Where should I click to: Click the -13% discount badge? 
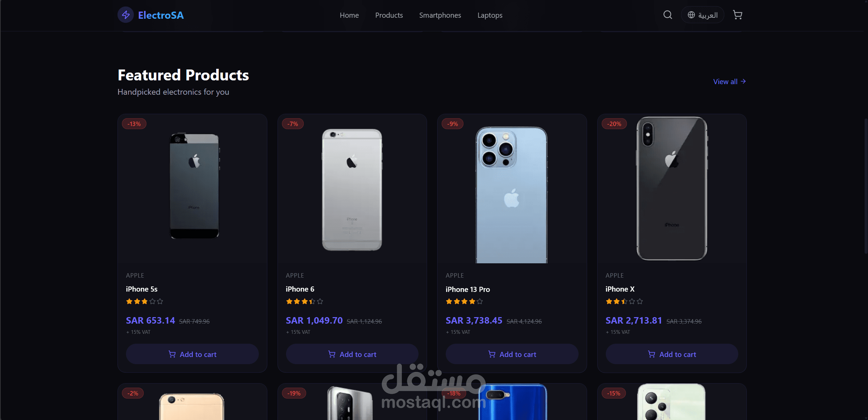tap(134, 124)
